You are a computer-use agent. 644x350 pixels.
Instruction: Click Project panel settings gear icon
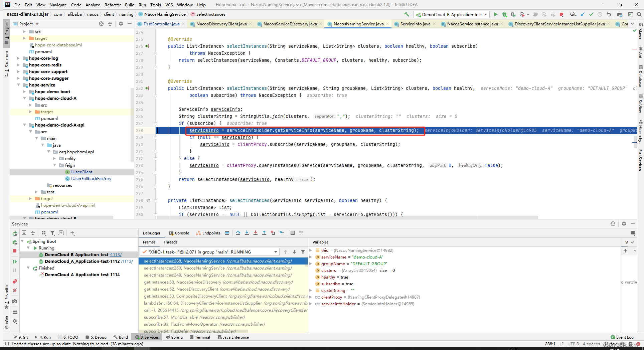click(x=121, y=24)
